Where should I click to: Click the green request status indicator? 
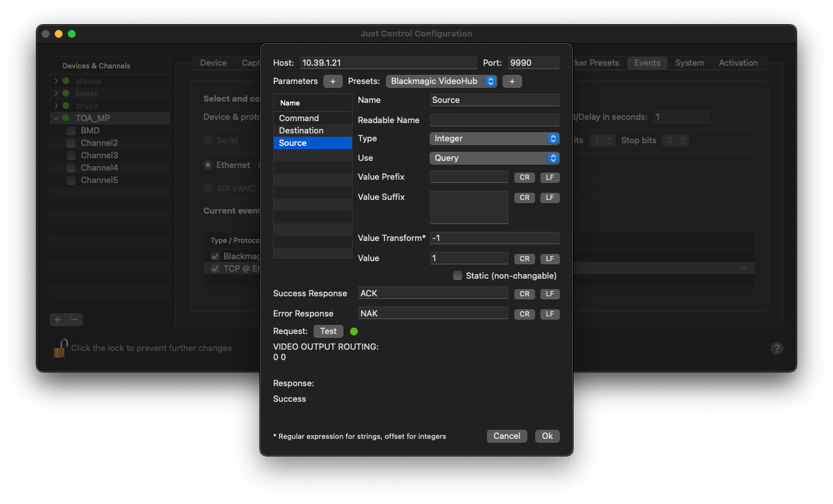354,331
